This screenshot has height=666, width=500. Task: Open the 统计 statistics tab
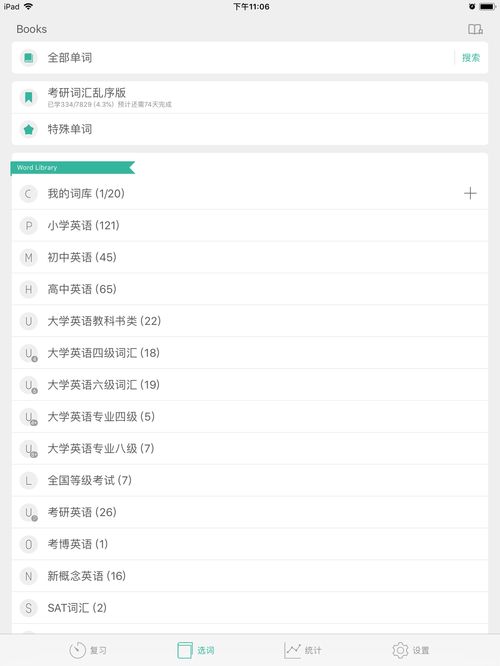[302, 650]
